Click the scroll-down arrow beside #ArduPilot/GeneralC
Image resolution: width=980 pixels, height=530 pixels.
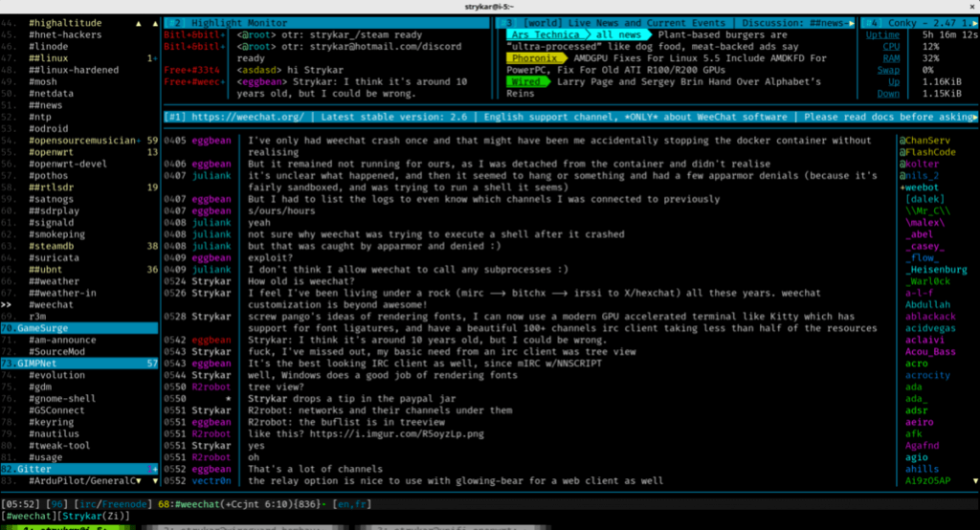pos(154,481)
